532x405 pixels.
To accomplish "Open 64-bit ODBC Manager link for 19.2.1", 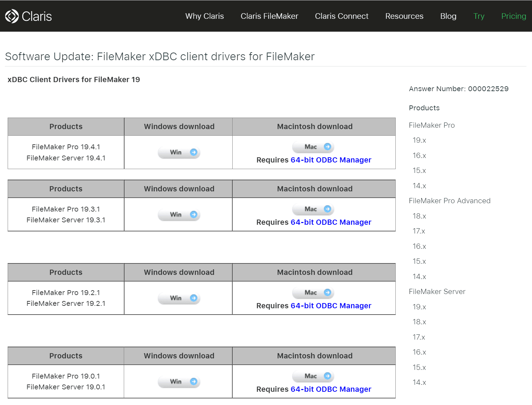I will [x=331, y=306].
